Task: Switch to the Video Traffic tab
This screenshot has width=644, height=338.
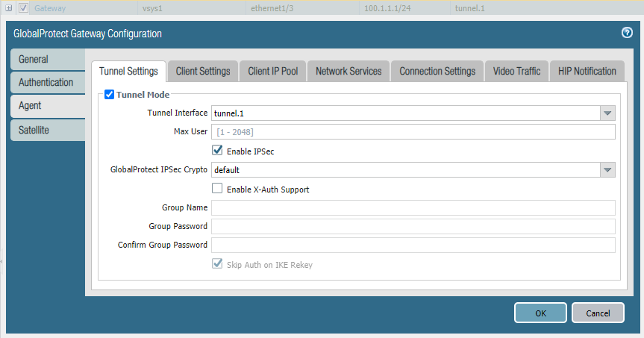Action: pos(516,71)
